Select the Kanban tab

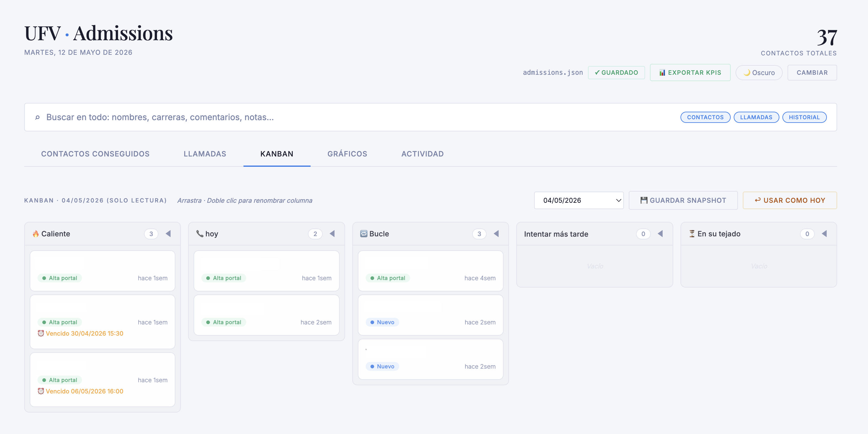pyautogui.click(x=277, y=154)
